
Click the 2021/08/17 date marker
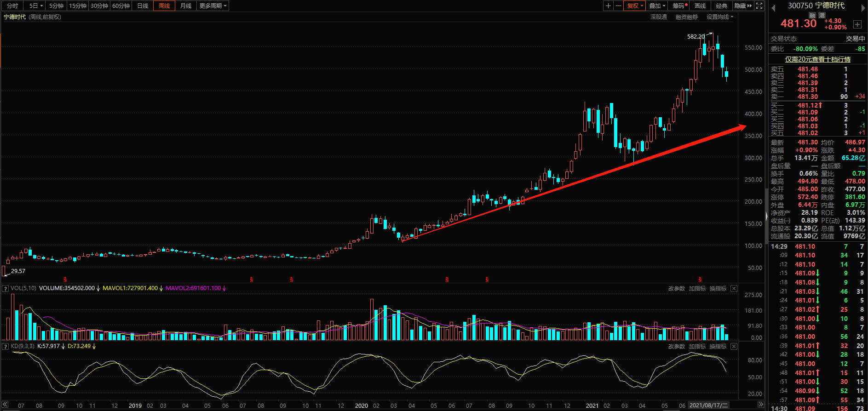click(x=708, y=405)
